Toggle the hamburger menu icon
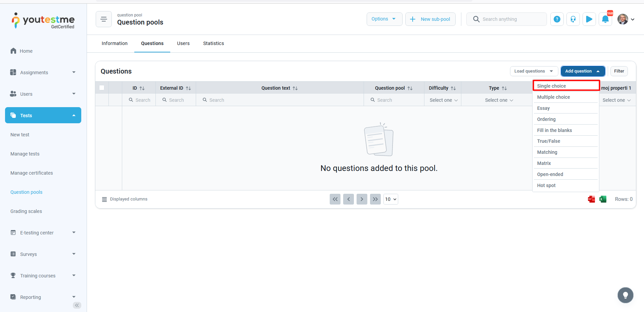The width and height of the screenshot is (644, 312). tap(104, 19)
